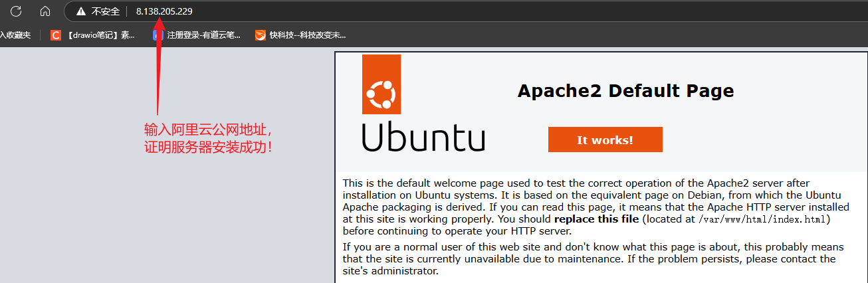Go to the browser home page icon
868x283 pixels.
(45, 11)
